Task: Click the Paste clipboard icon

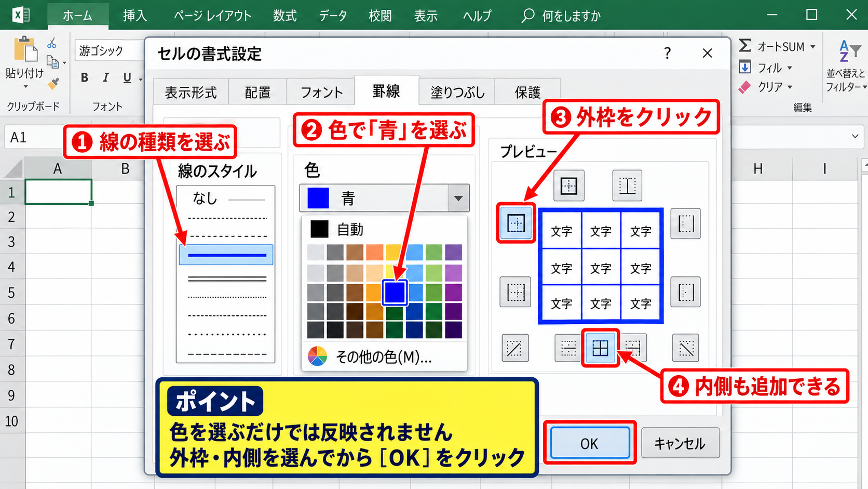Action: [x=25, y=50]
